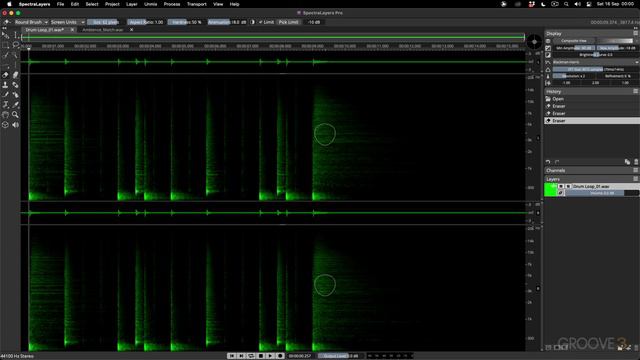The width and height of the screenshot is (640, 360).
Task: Open the Select menu
Action: tap(92, 4)
